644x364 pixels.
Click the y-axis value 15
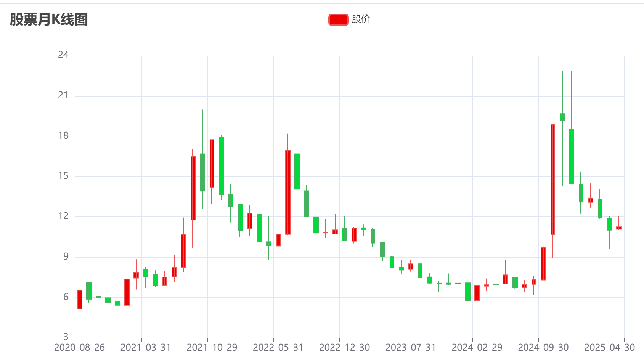pyautogui.click(x=63, y=176)
